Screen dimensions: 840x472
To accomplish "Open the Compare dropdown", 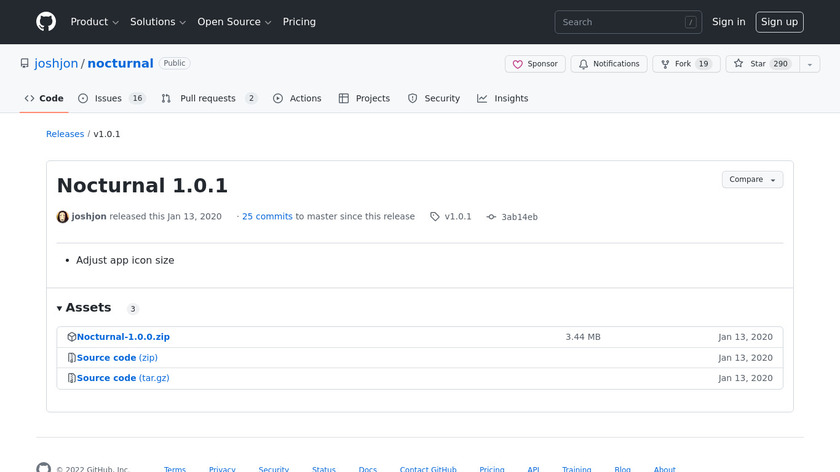I will click(x=752, y=180).
